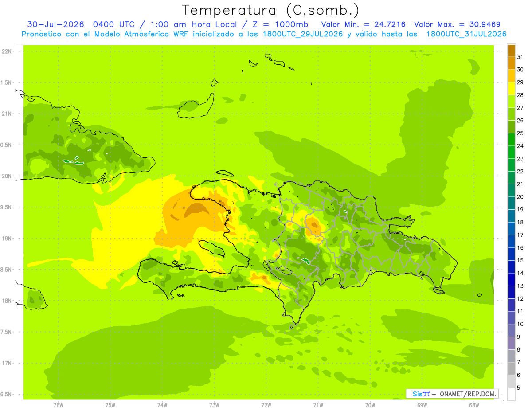This screenshot has height=411, width=532.
Task: Click the "1800UTC_31JUL2026" valid-until time text
Action: coord(466,34)
